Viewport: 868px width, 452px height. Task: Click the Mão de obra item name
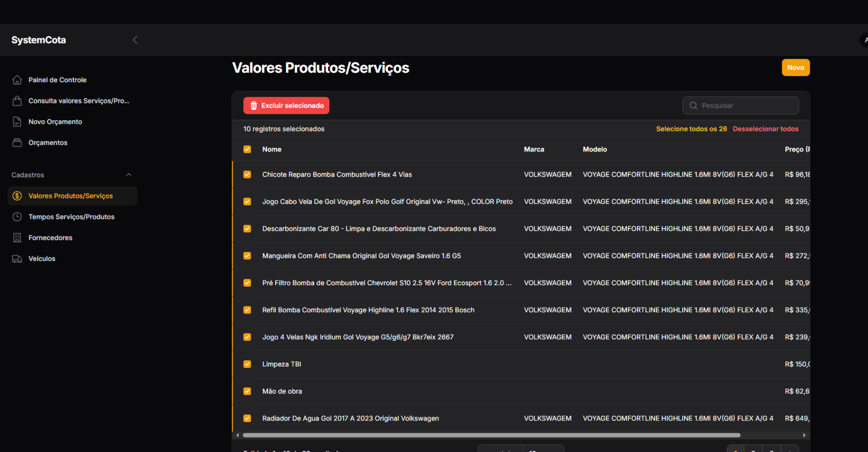[x=282, y=391]
